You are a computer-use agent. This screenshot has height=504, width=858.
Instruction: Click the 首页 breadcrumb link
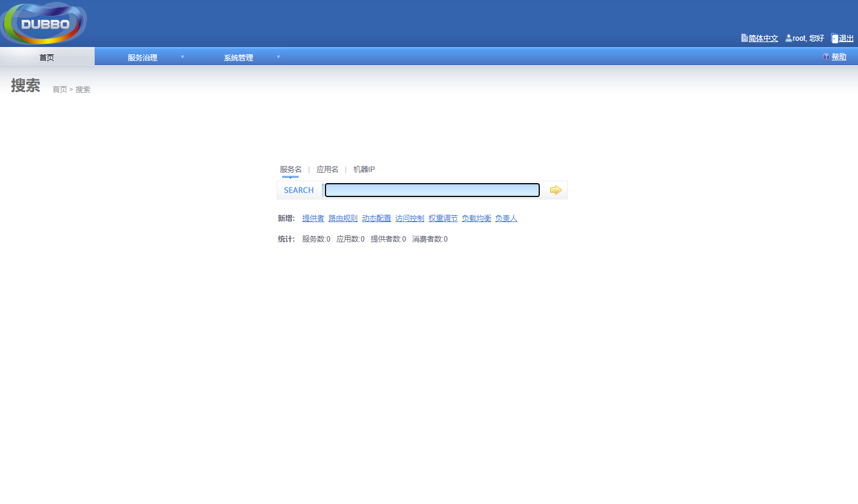point(60,90)
